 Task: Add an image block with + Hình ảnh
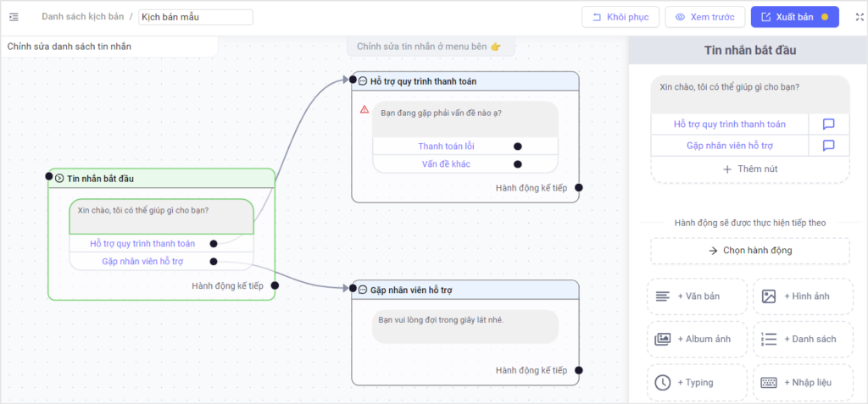803,296
